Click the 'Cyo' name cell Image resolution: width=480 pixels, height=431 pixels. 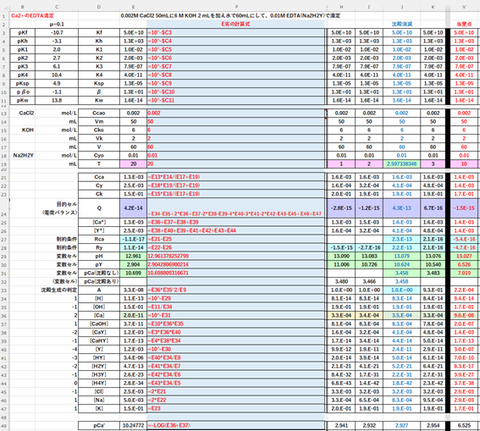click(99, 155)
